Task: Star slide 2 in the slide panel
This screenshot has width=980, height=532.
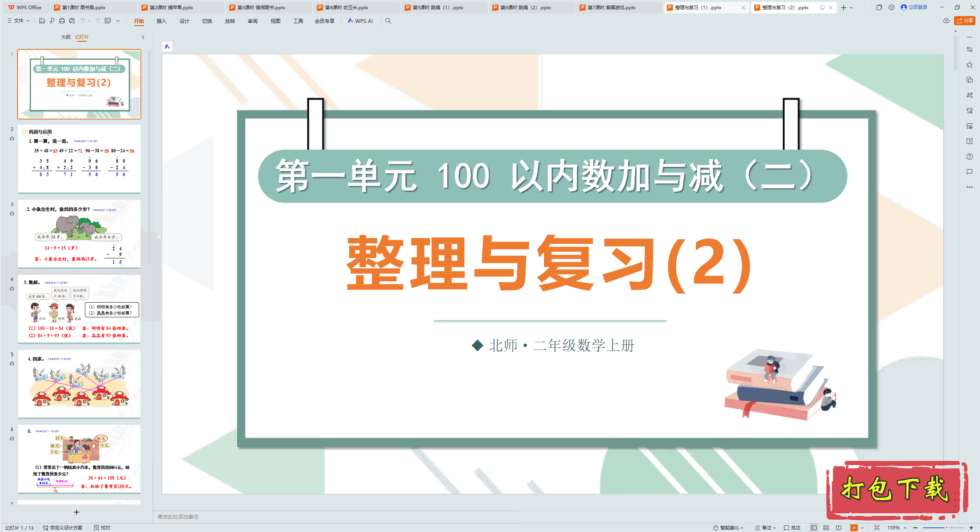Action: pos(12,139)
